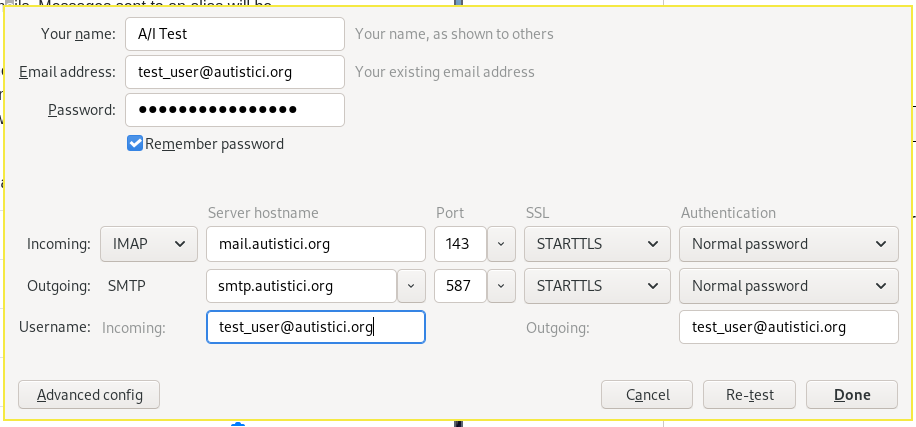The width and height of the screenshot is (916, 427).
Task: Expand the outgoing SMTP hostname dropdown arrow
Action: click(411, 286)
